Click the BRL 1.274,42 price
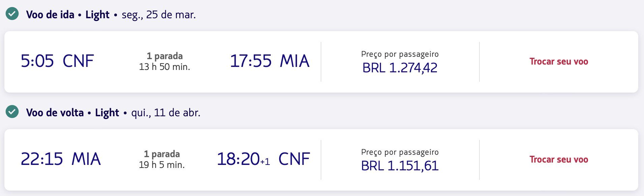 coord(400,68)
